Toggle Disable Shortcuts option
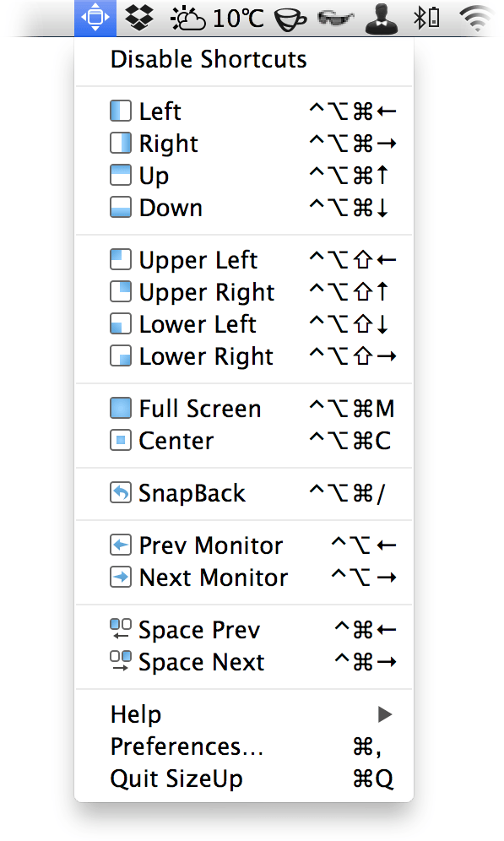 click(x=244, y=59)
